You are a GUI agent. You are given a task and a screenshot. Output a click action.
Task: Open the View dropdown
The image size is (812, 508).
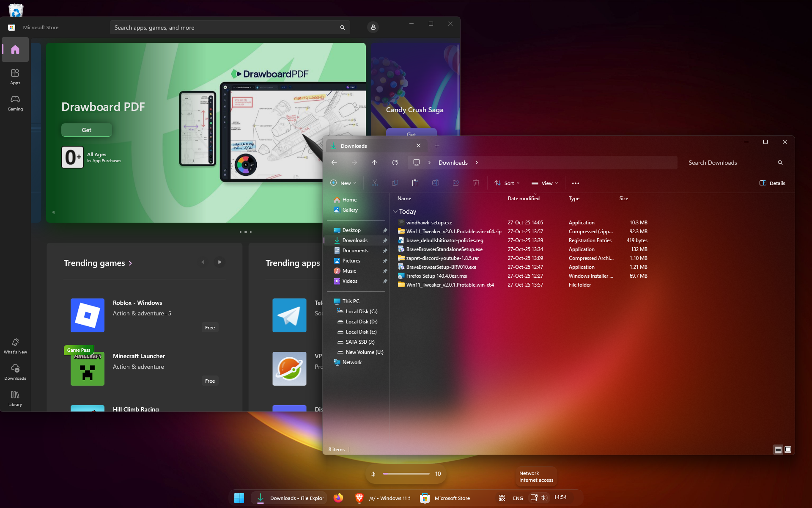[x=545, y=183]
